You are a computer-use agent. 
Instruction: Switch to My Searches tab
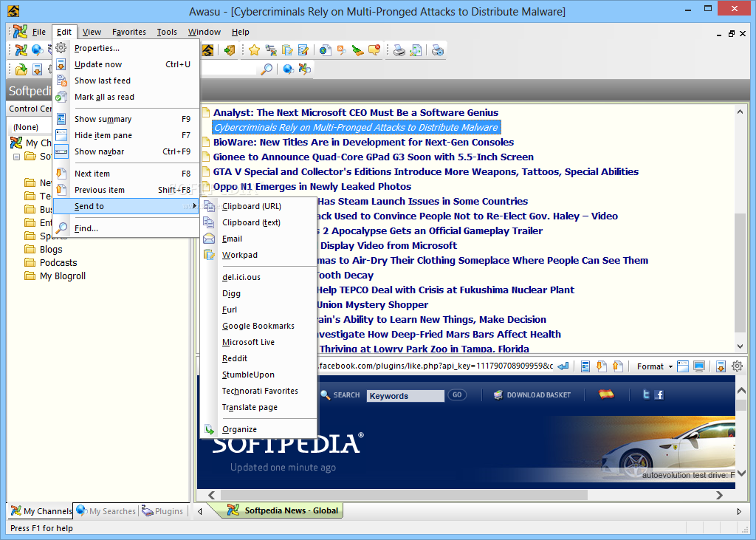[106, 511]
